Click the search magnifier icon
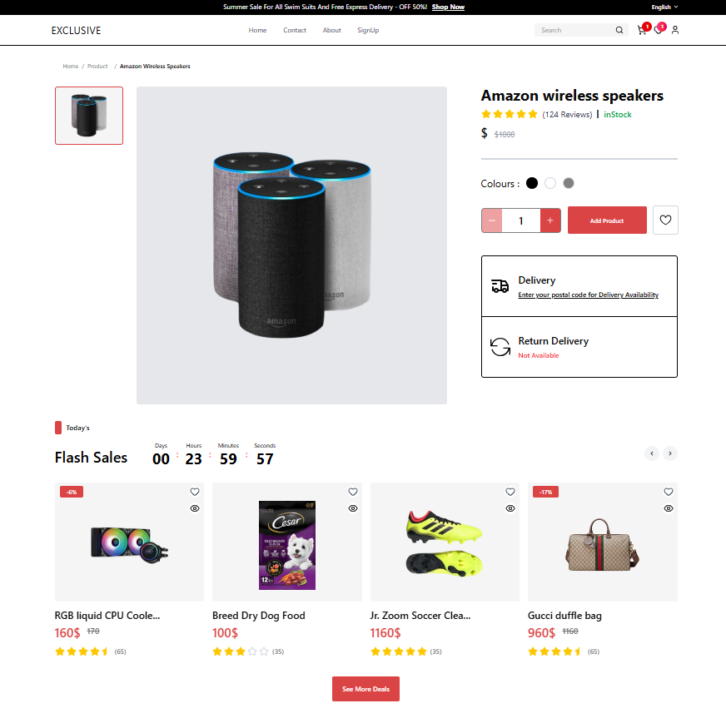Screen dimensions: 726x728 tap(619, 30)
